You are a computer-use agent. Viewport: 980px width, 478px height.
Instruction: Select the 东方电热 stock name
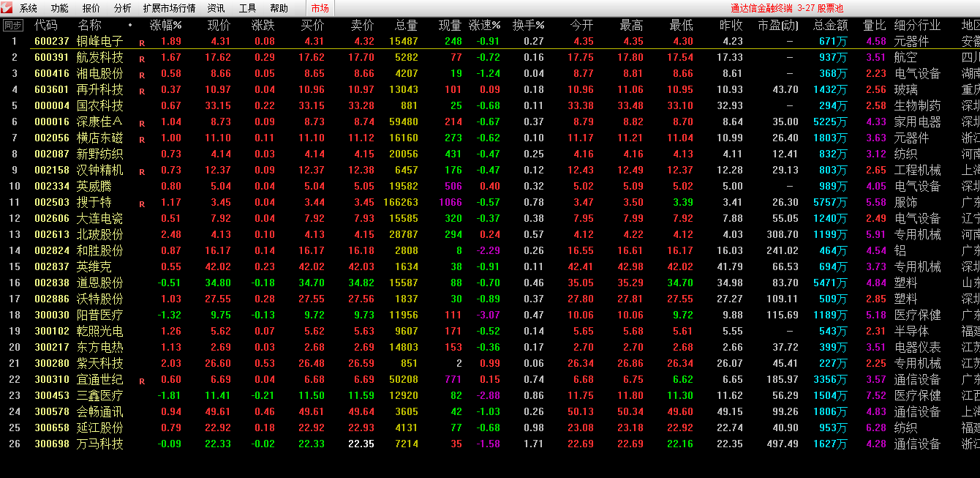click(100, 347)
